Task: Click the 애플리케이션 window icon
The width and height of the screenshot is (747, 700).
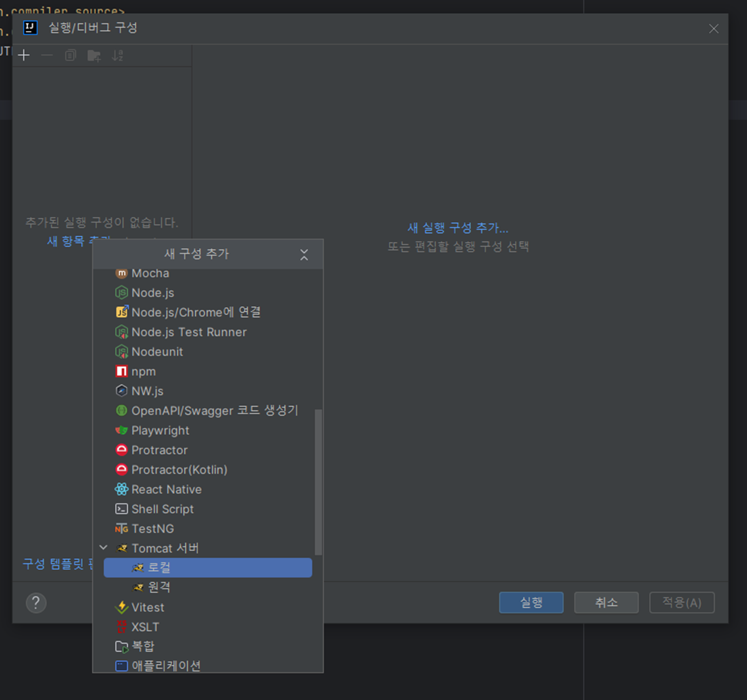Action: coord(122,666)
